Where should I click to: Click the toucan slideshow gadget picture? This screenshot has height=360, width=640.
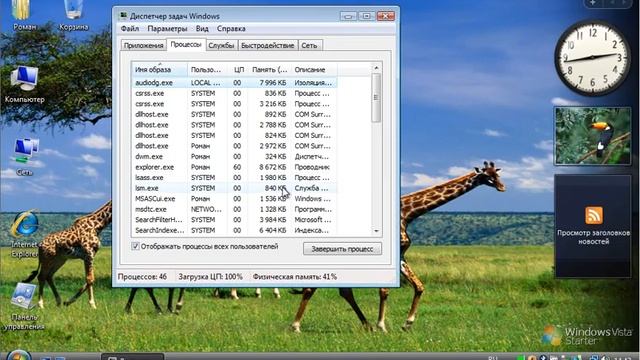coord(593,136)
